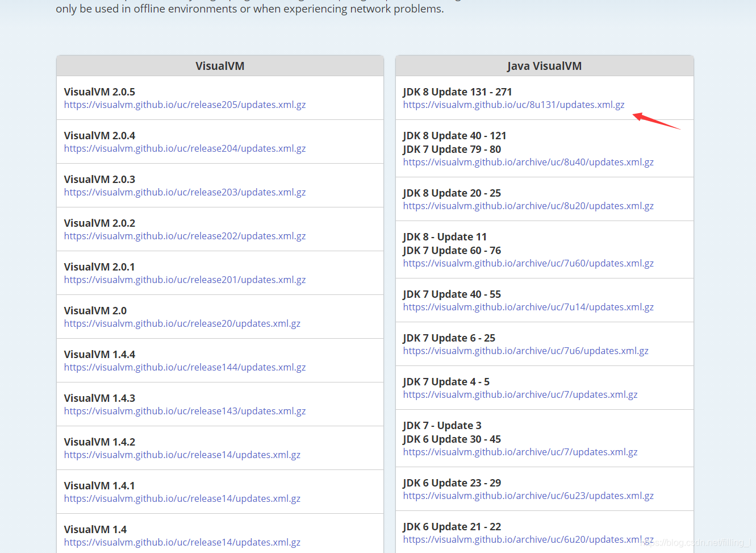The height and width of the screenshot is (553, 756).
Task: Open the archive/uc/7u60 updates link
Action: (528, 263)
